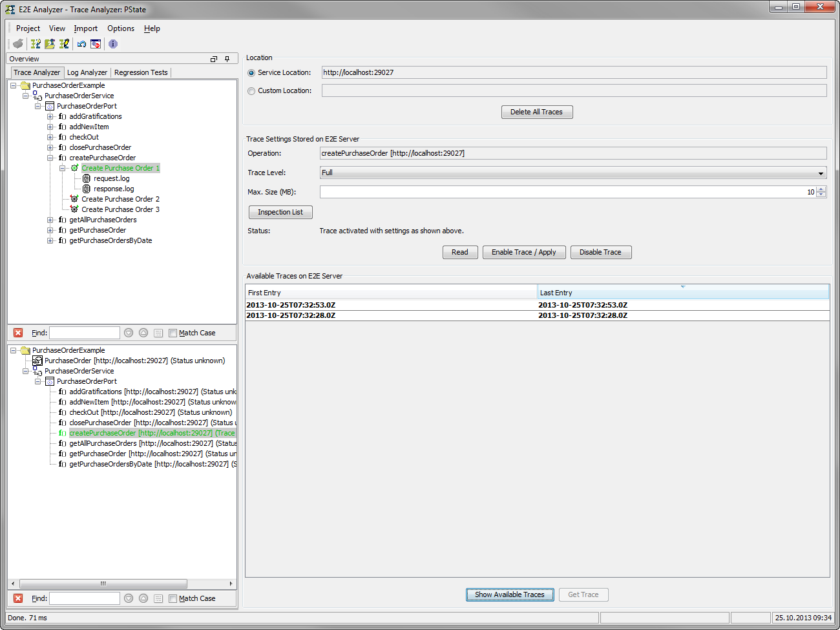840x630 pixels.
Task: Open the Options menu
Action: pyautogui.click(x=121, y=28)
